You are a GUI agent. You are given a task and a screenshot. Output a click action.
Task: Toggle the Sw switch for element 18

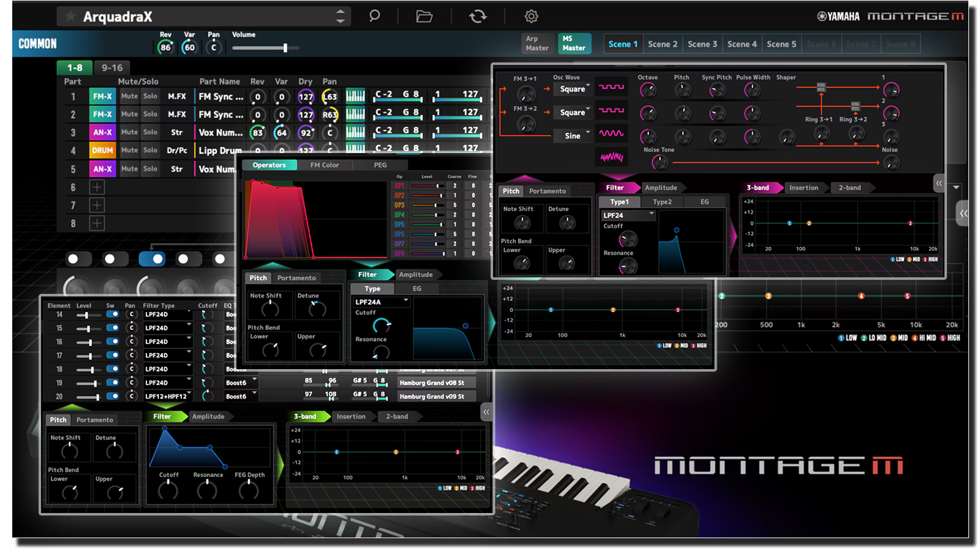[113, 369]
